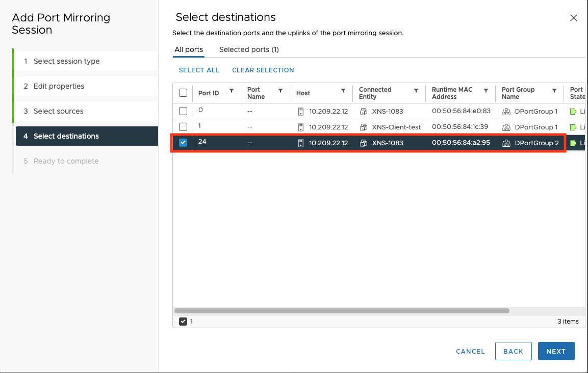Image resolution: width=588 pixels, height=373 pixels.
Task: Click the DPortGroup 1 icon in first row
Action: click(x=506, y=112)
